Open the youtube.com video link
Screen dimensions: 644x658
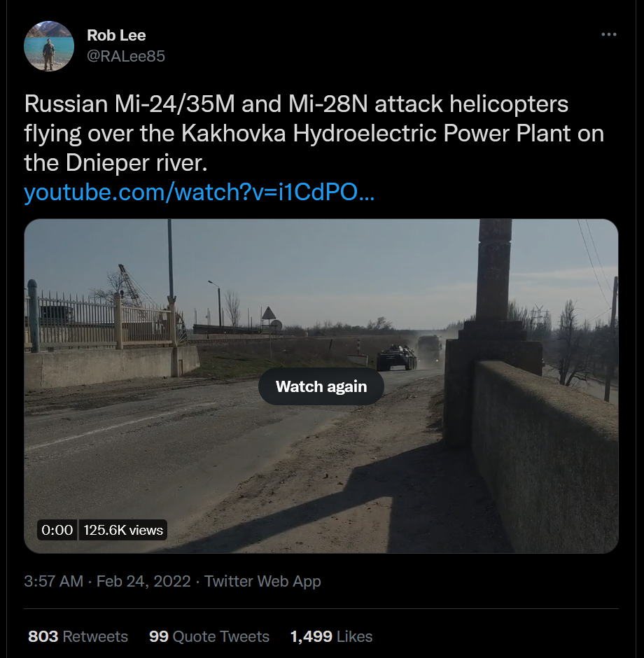tap(199, 192)
